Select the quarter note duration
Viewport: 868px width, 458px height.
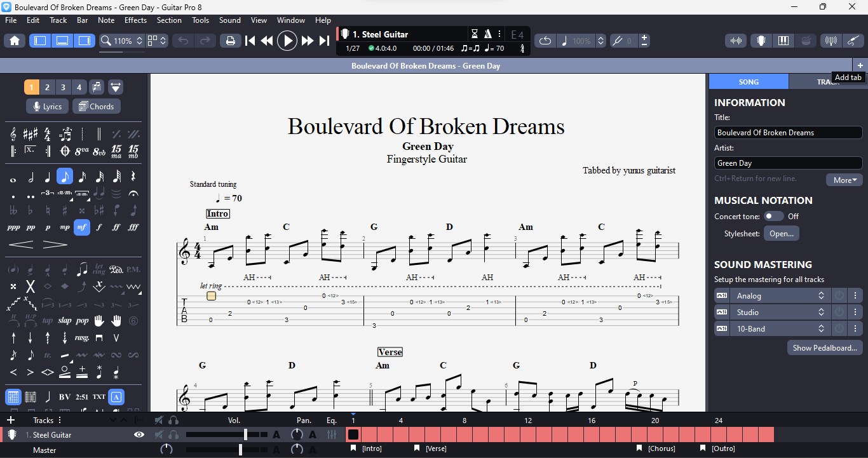(48, 177)
